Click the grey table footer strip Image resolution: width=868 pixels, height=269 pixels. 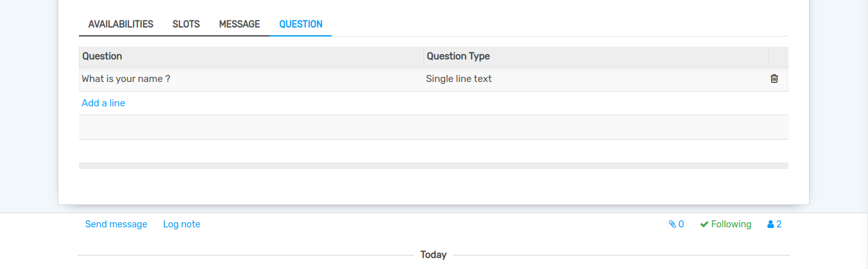pyautogui.click(x=433, y=166)
